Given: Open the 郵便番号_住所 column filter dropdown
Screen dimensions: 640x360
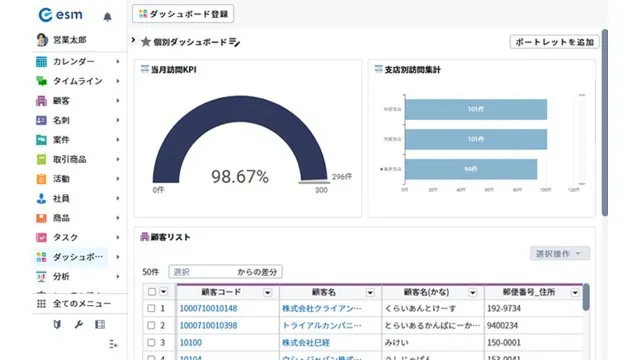Looking at the screenshot, I should (575, 293).
